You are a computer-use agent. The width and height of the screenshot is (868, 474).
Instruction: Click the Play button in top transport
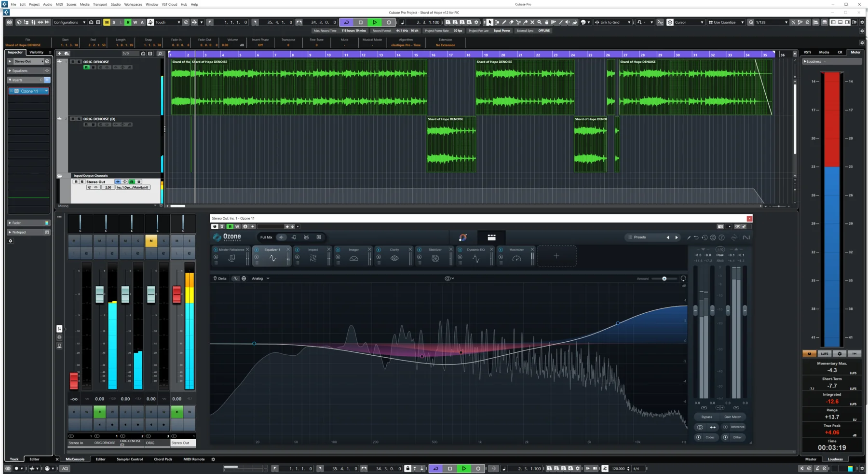click(375, 22)
